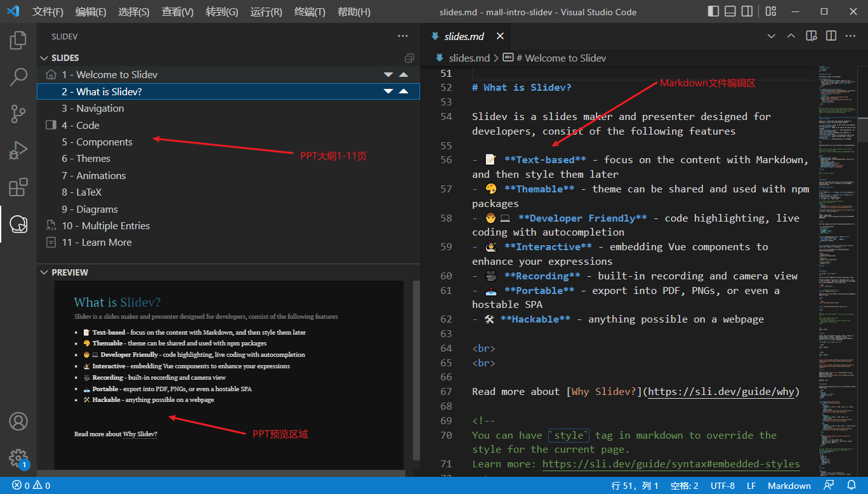This screenshot has width=868, height=494.
Task: Open the Slidev view in activity bar
Action: coord(18,224)
